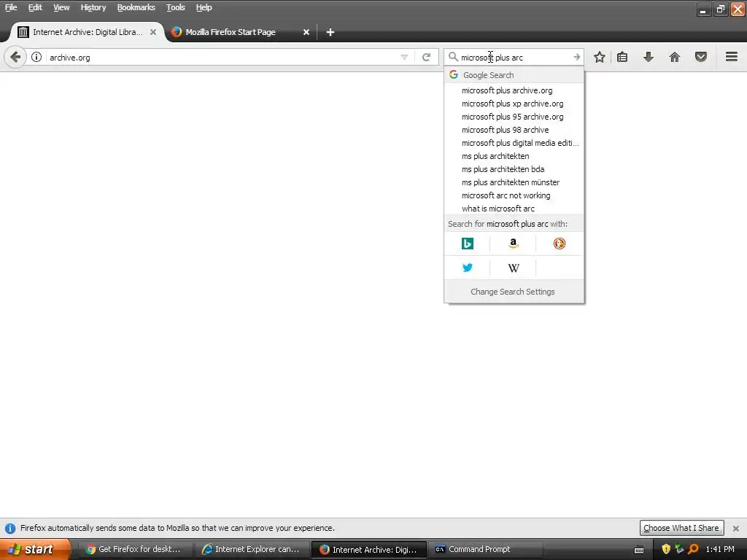Click the network connection tray icon
747x560 pixels.
[679, 549]
